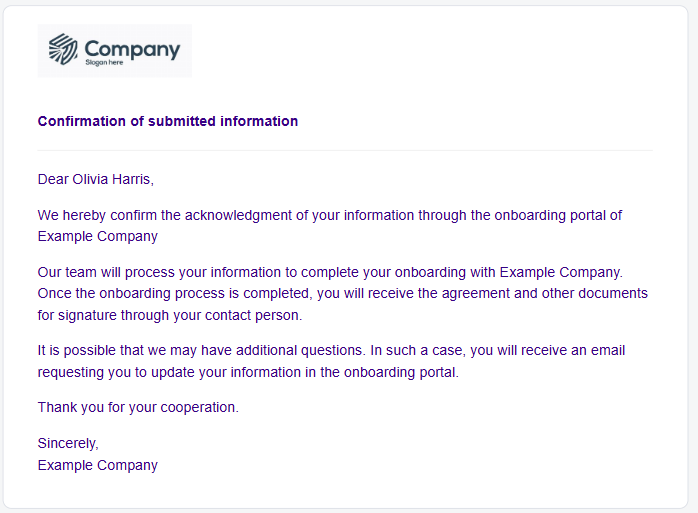Click the phrase "you will receive an email"
The width and height of the screenshot is (698, 513).
547,351
